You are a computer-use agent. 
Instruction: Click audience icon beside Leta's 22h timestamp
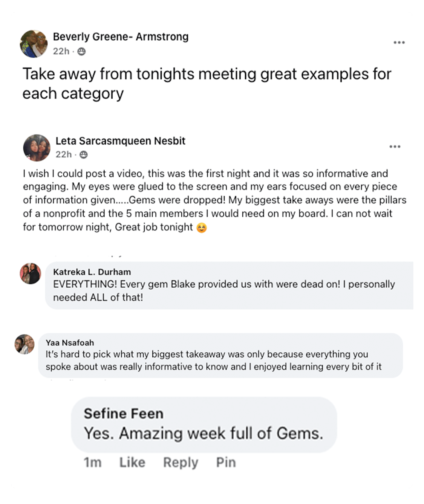click(84, 155)
